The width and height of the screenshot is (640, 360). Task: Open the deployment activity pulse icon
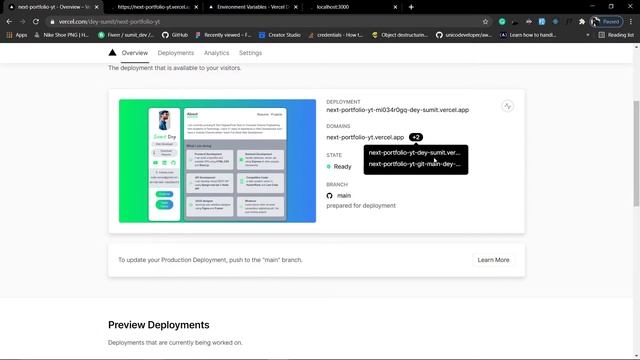[507, 106]
